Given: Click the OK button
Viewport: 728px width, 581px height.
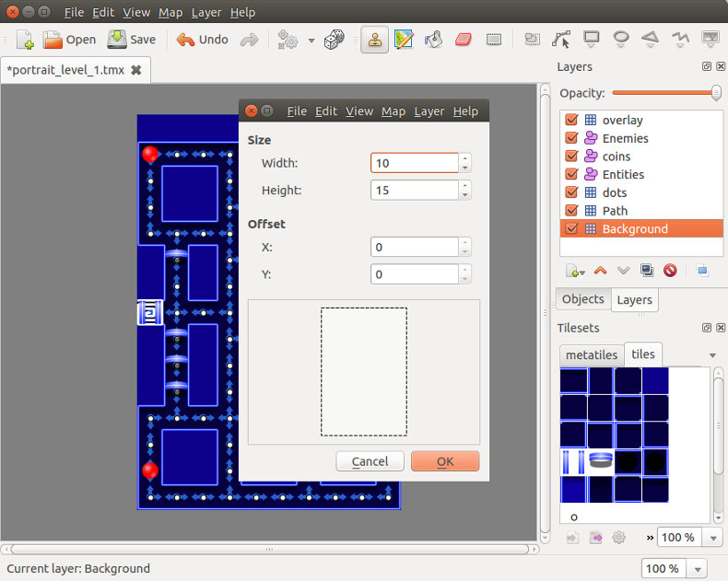Looking at the screenshot, I should 445,461.
